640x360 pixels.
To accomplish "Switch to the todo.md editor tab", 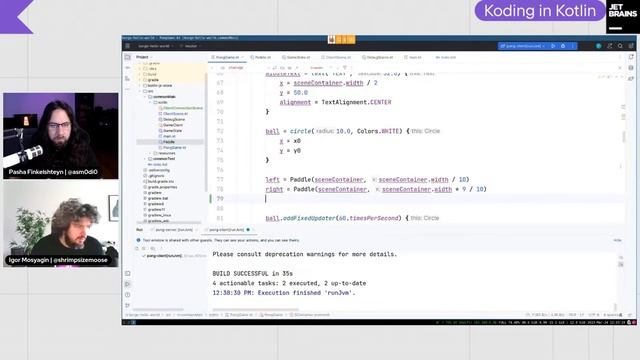I will tap(445, 58).
